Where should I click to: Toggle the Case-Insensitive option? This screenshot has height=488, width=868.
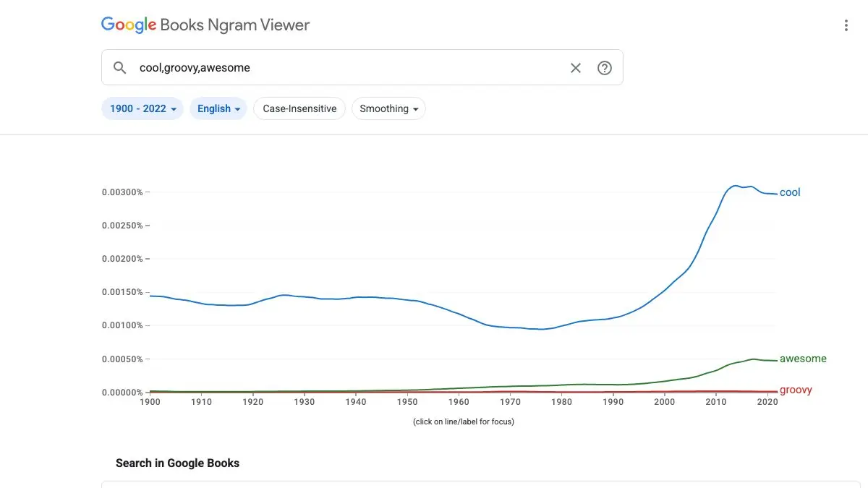pyautogui.click(x=299, y=108)
